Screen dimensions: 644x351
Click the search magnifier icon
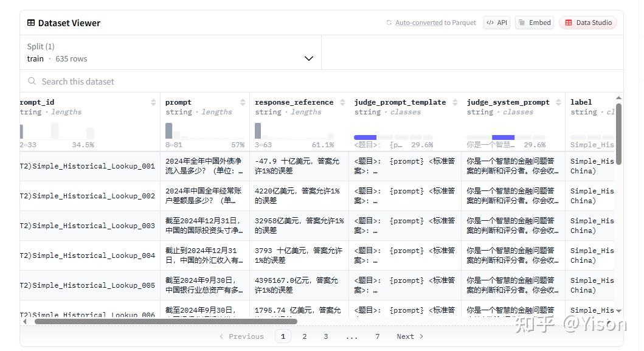coord(32,82)
